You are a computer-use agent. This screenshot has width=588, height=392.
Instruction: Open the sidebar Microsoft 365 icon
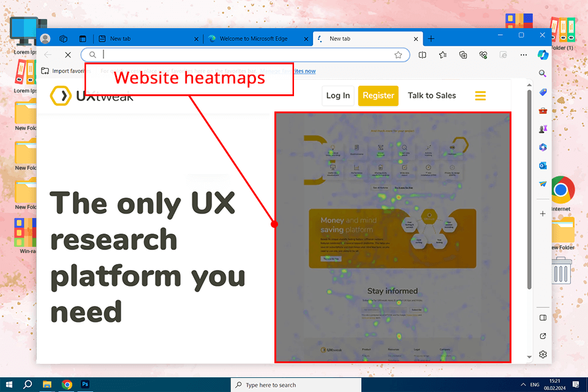[x=543, y=147]
